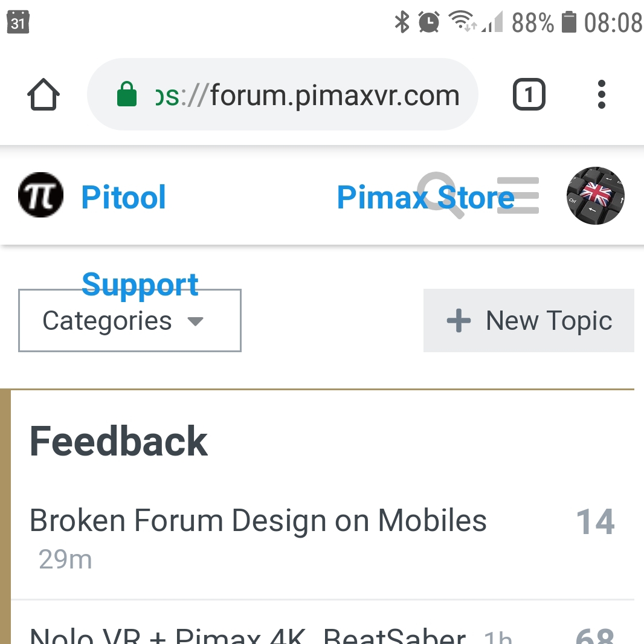
Task: Open the Pitool link
Action: 123,198
